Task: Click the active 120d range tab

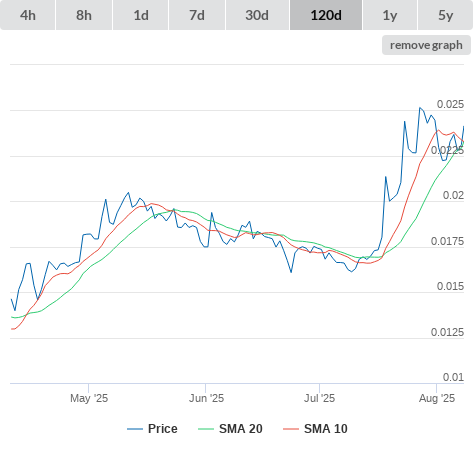Action: pyautogui.click(x=326, y=15)
